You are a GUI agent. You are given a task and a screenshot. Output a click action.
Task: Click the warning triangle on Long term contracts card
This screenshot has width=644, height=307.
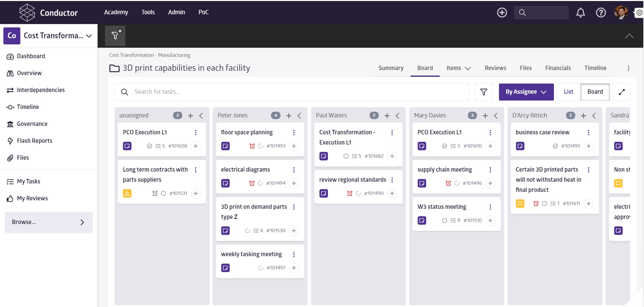[x=127, y=194]
